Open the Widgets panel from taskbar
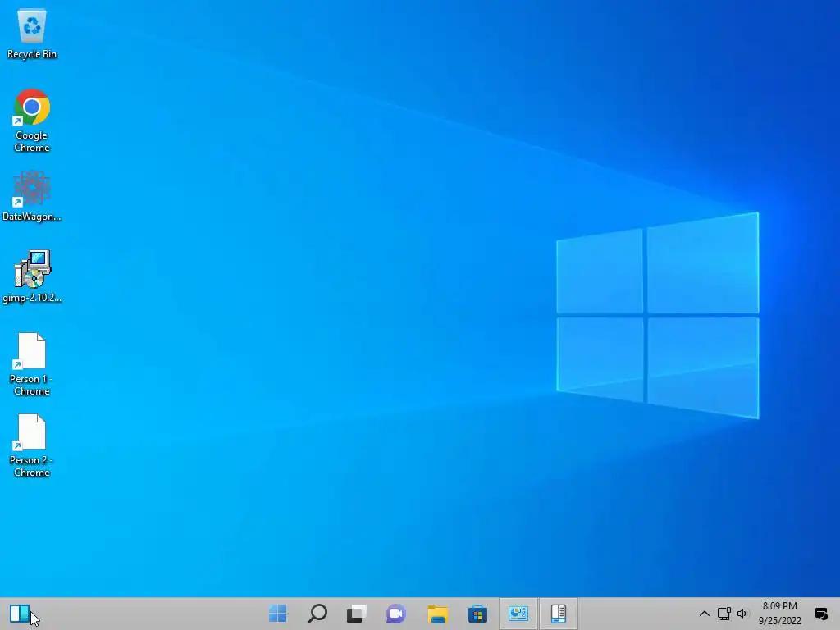Viewport: 840px width, 630px height. (20, 614)
